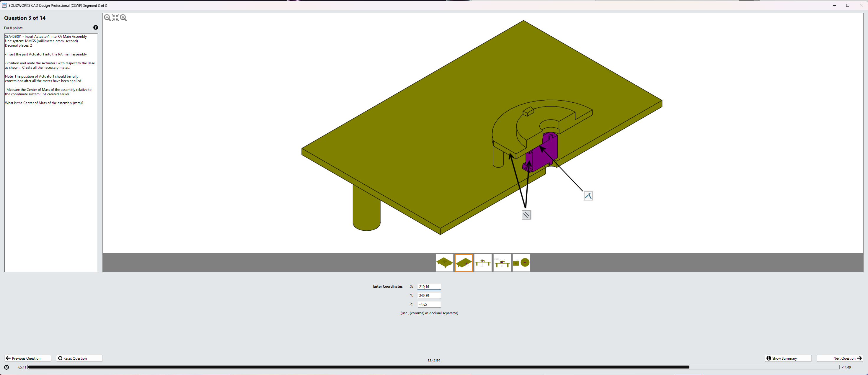Click the X coordinate input field
The height and width of the screenshot is (375, 868).
click(429, 286)
